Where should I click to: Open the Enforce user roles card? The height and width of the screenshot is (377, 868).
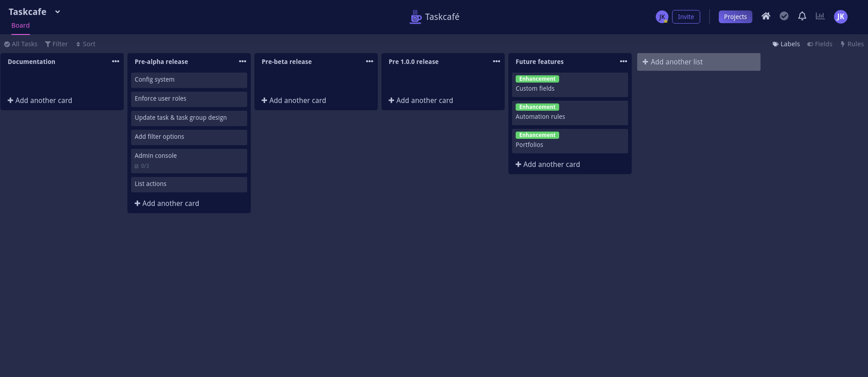tap(189, 99)
